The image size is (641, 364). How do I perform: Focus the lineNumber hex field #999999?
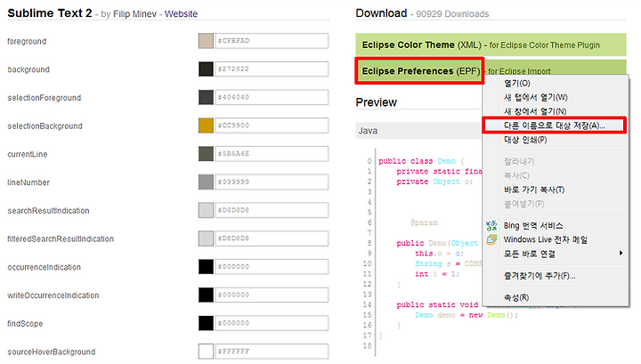click(x=272, y=182)
